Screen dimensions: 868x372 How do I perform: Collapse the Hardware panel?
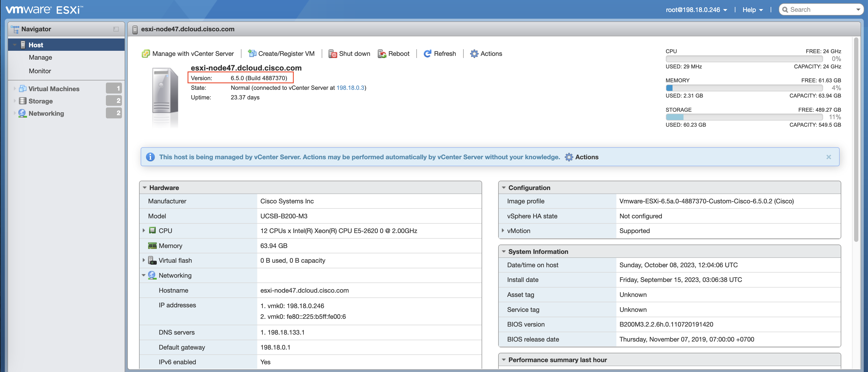[x=145, y=188]
